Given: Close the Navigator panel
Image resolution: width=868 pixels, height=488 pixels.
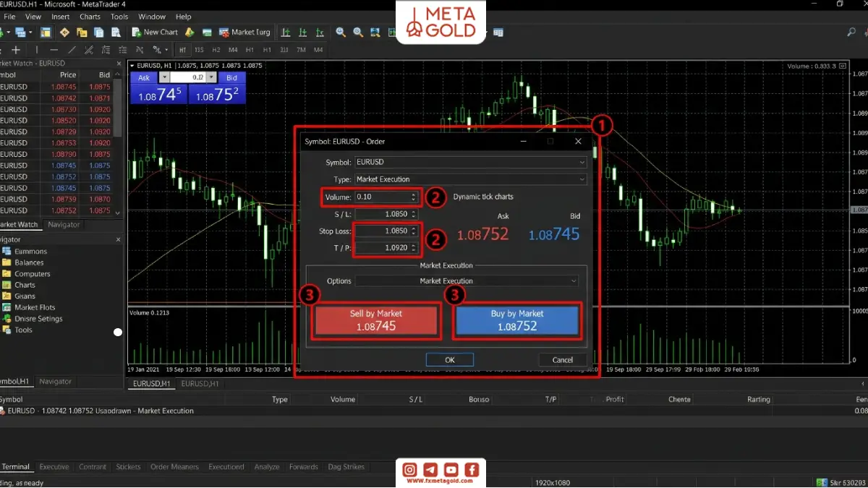Looking at the screenshot, I should [119, 240].
